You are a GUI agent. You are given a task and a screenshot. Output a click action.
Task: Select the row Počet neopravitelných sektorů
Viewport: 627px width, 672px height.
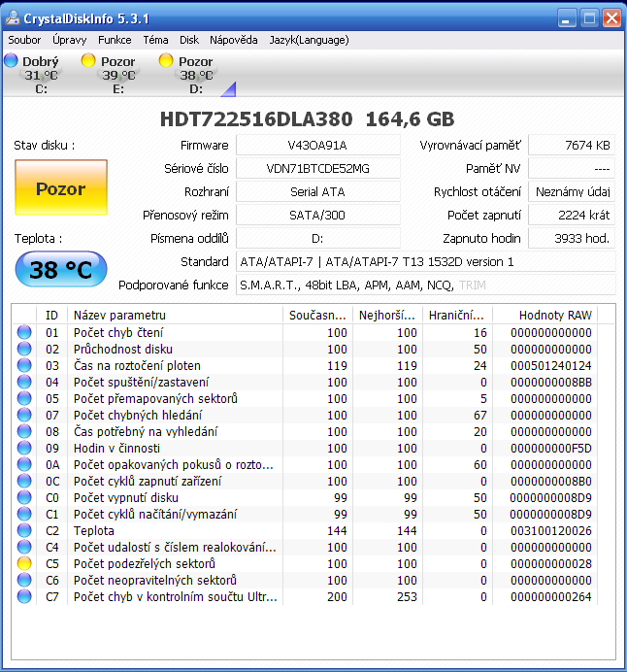coord(305,581)
